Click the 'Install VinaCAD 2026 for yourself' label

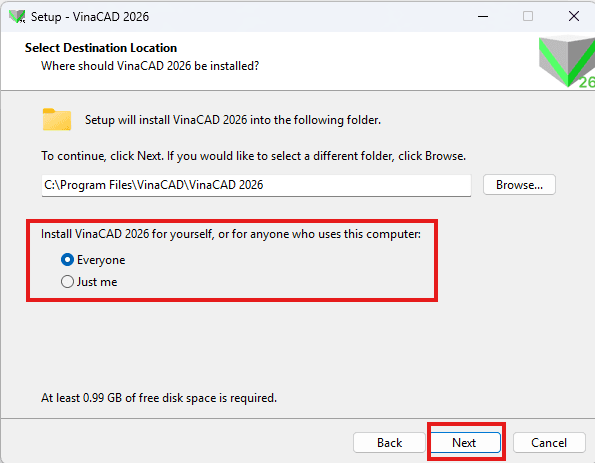(231, 234)
